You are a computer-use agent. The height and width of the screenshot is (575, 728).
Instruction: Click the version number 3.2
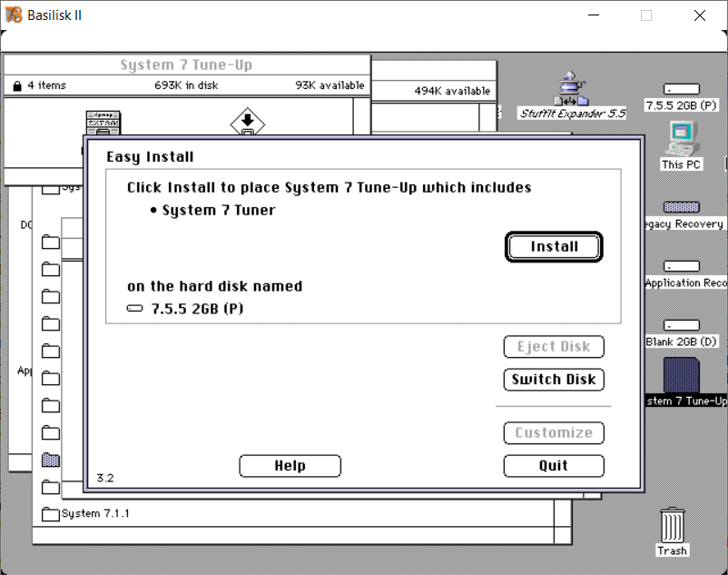(105, 478)
